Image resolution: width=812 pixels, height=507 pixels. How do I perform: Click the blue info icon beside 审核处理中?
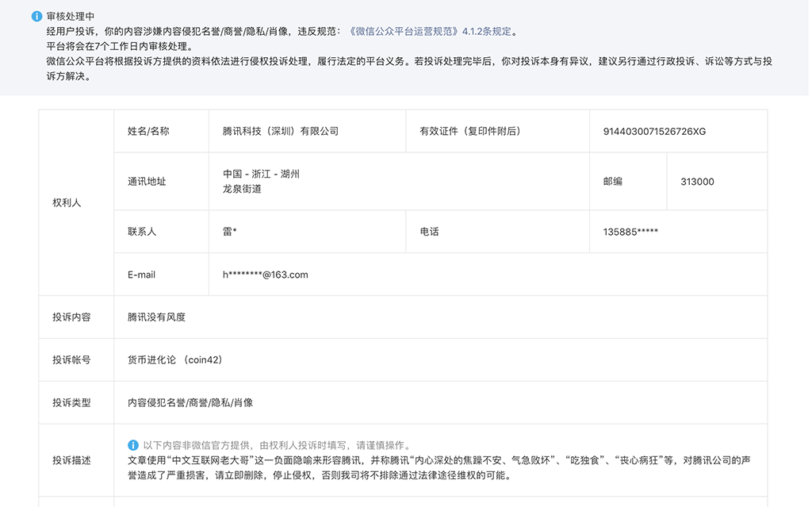36,17
